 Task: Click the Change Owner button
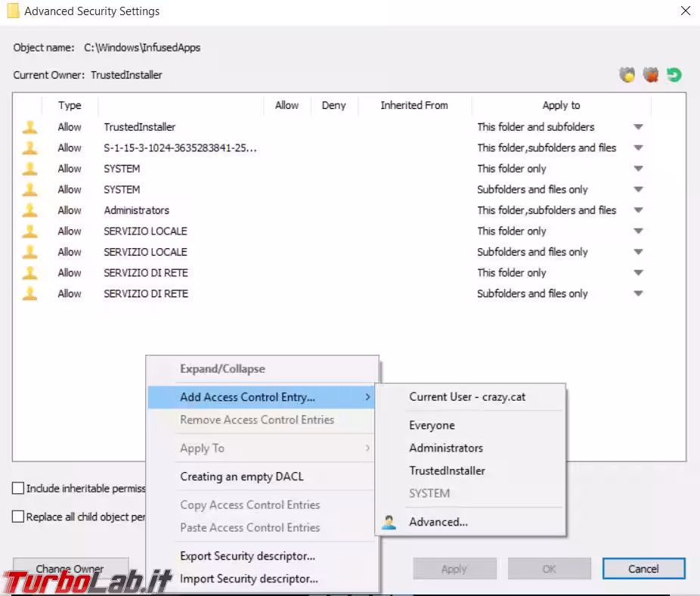(70, 568)
